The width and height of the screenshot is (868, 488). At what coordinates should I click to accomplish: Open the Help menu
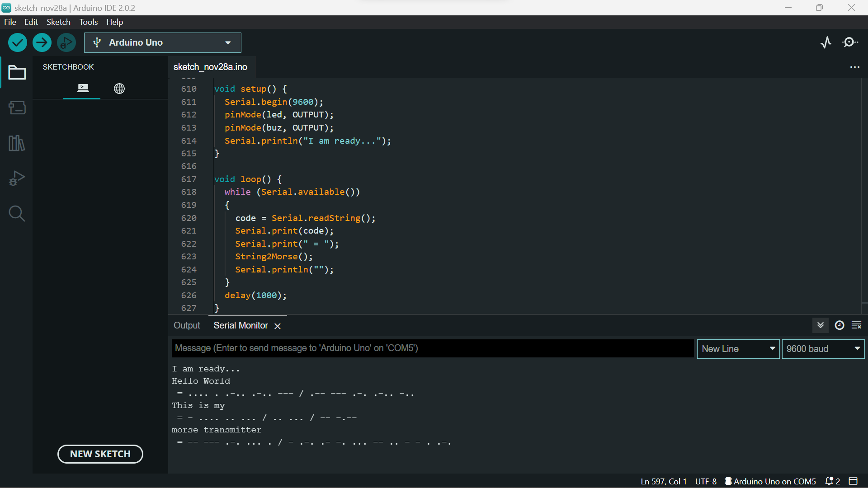(115, 22)
